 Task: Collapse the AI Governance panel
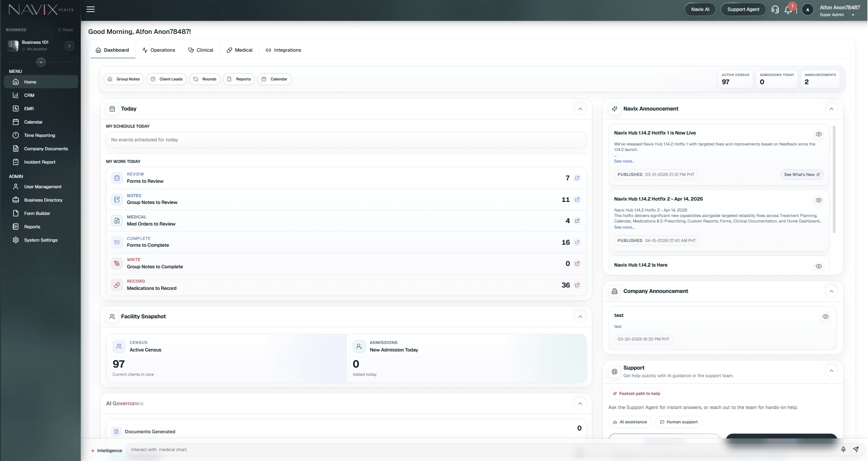pyautogui.click(x=580, y=404)
